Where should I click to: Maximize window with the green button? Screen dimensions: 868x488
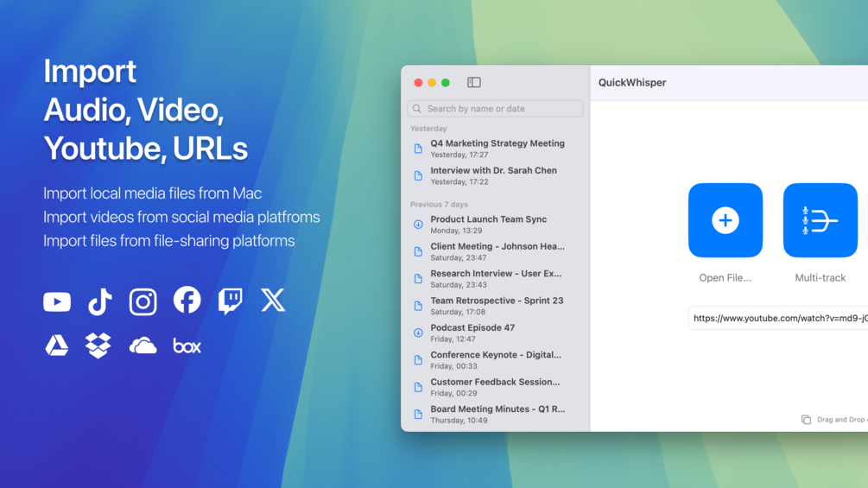[446, 82]
